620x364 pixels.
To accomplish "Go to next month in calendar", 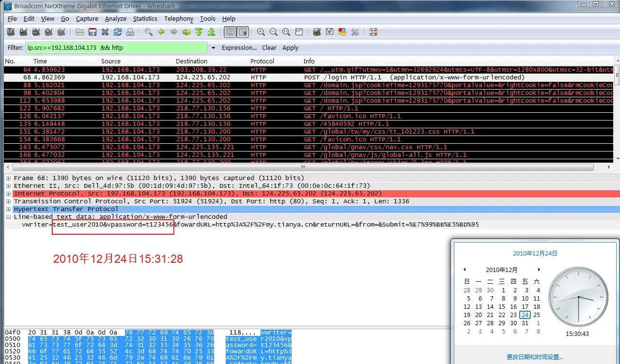I will 539,270.
